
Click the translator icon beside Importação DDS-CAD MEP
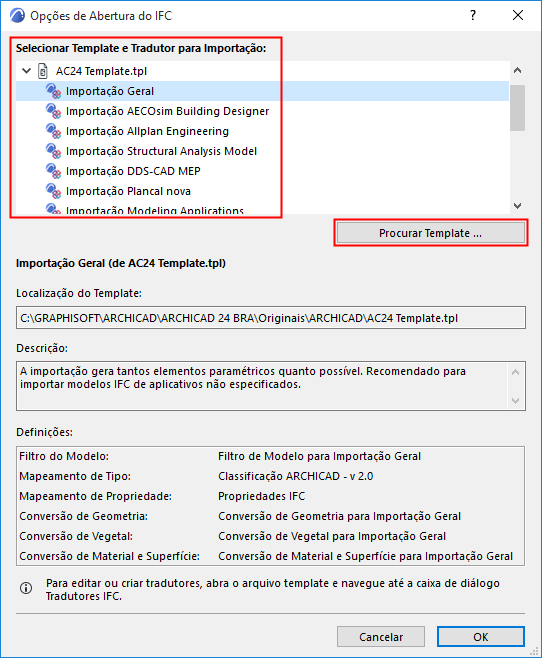click(x=53, y=171)
